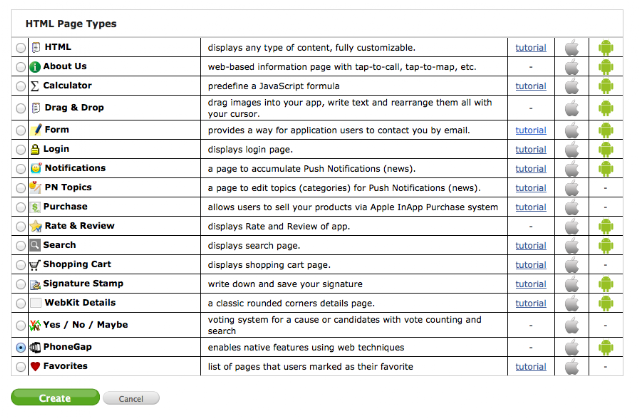Click the magnifier icon beside Search

(x=35, y=245)
